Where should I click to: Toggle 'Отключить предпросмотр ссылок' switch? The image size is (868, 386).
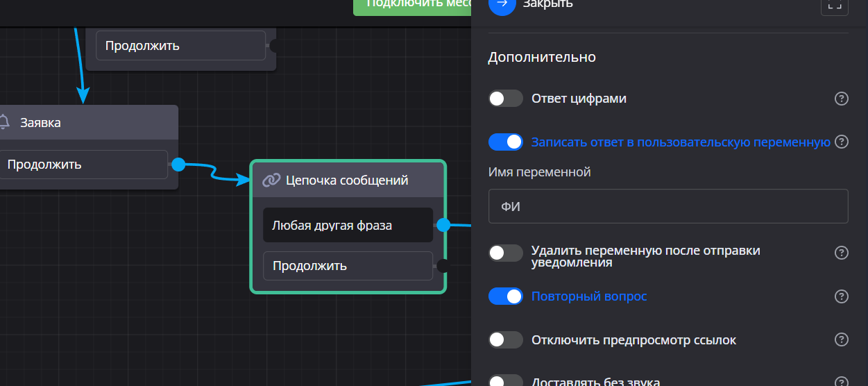(505, 339)
